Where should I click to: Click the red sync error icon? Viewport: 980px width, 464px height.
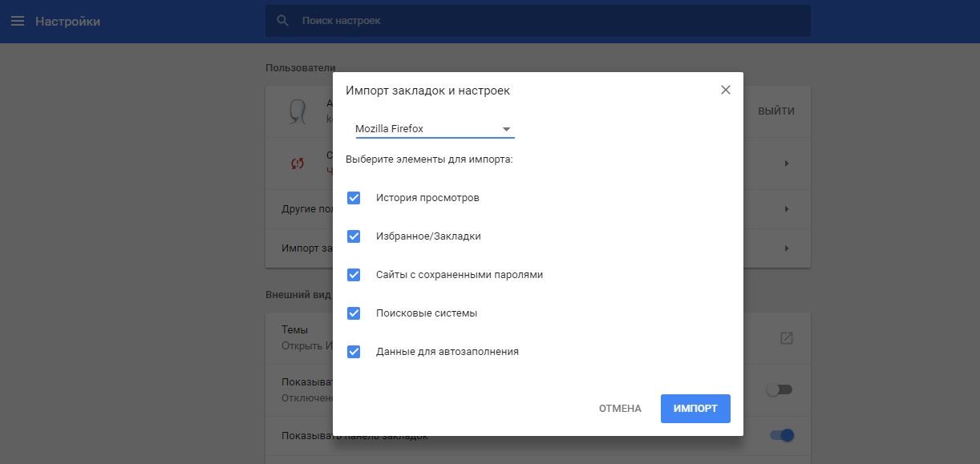(x=298, y=163)
